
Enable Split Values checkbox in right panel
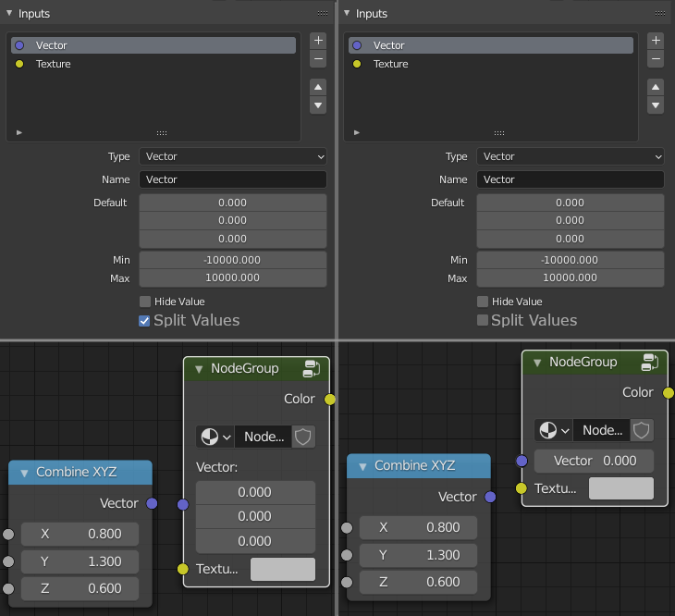(483, 320)
